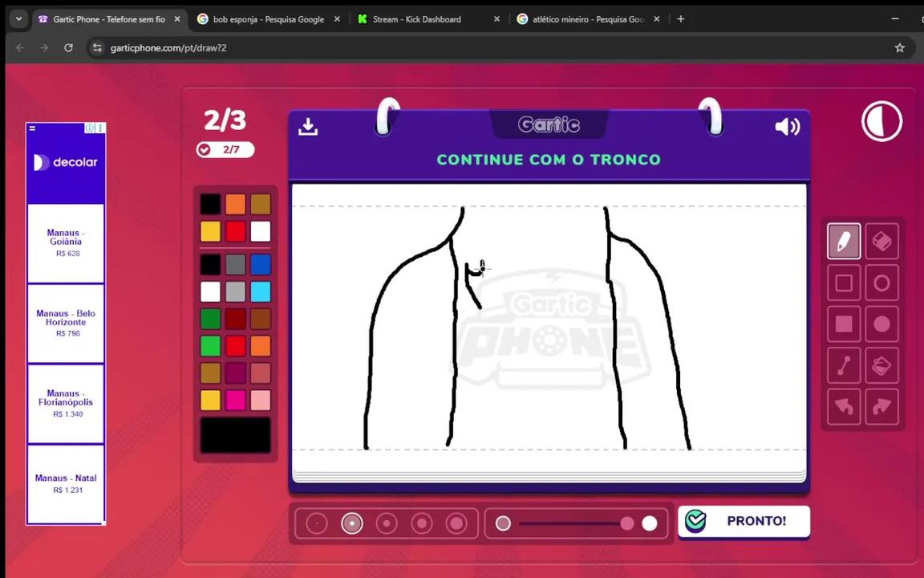This screenshot has width=924, height=578.
Task: Pick the salmon color swatch
Action: (261, 372)
